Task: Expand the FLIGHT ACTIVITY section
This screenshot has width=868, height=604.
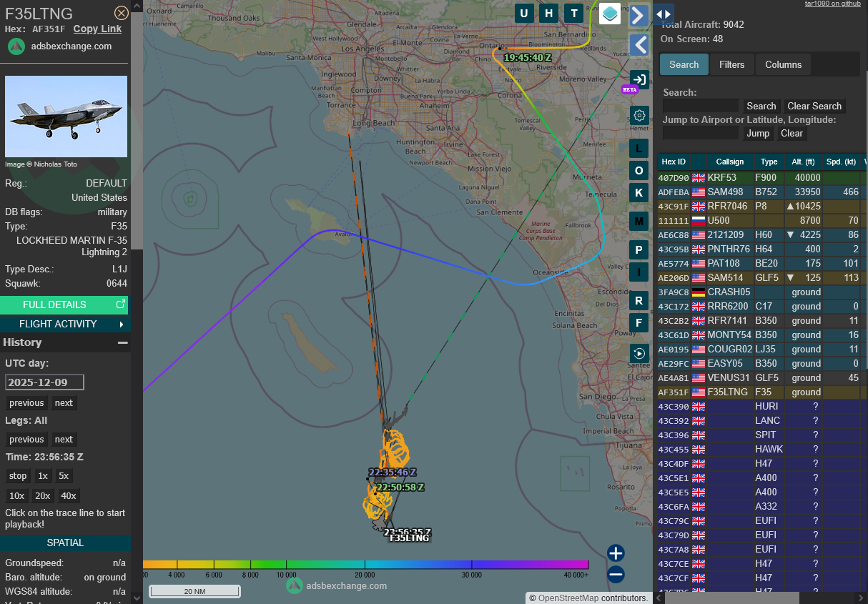Action: coord(65,324)
